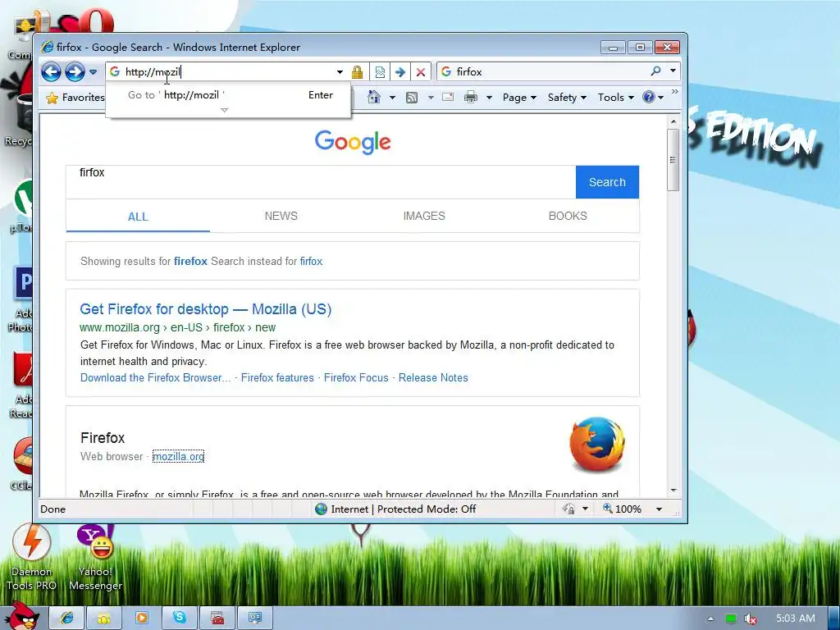Click the status bar privacy report icon
Screen dimensions: 840x630
click(569, 509)
